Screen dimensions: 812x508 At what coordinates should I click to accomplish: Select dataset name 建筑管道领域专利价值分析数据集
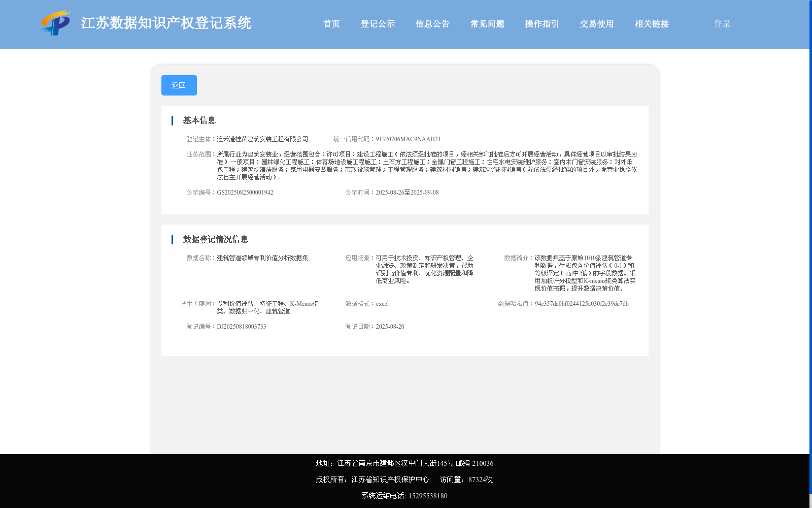[262, 258]
